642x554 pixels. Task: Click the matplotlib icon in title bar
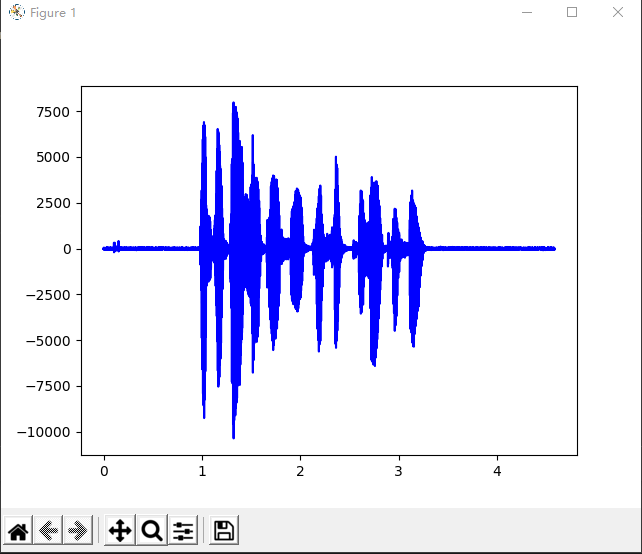point(17,13)
